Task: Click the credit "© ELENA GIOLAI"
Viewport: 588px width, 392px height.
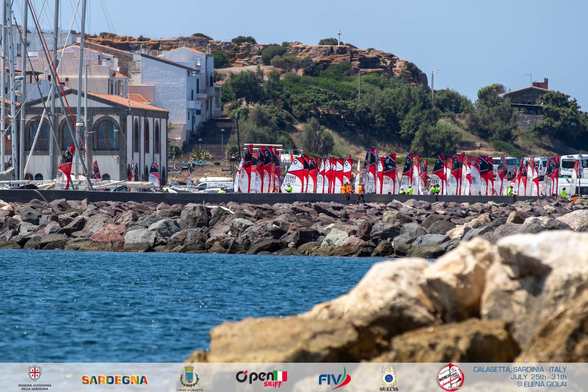Action: (542, 384)
